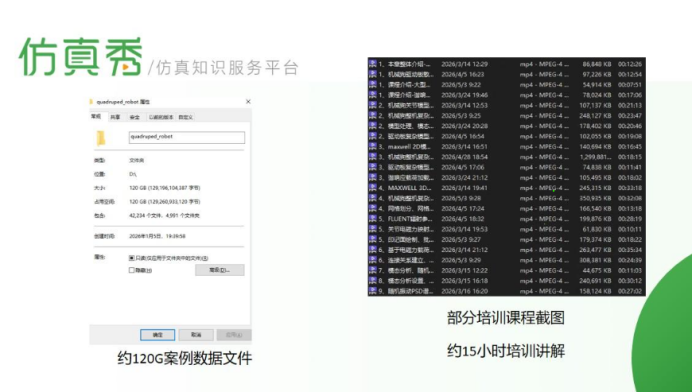Image resolution: width=692 pixels, height=392 pixels.
Task: Close the quadruped_robot properties dialog
Action: click(248, 102)
